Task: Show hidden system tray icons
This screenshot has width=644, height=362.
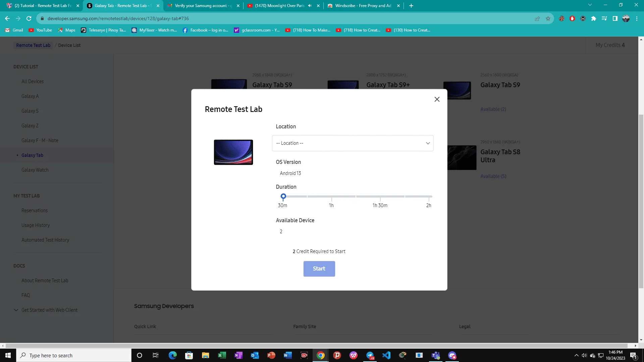Action: (x=576, y=355)
